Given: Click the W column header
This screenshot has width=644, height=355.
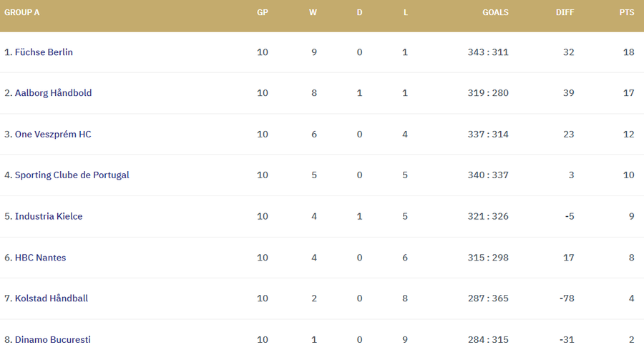Looking at the screenshot, I should pyautogui.click(x=313, y=12).
